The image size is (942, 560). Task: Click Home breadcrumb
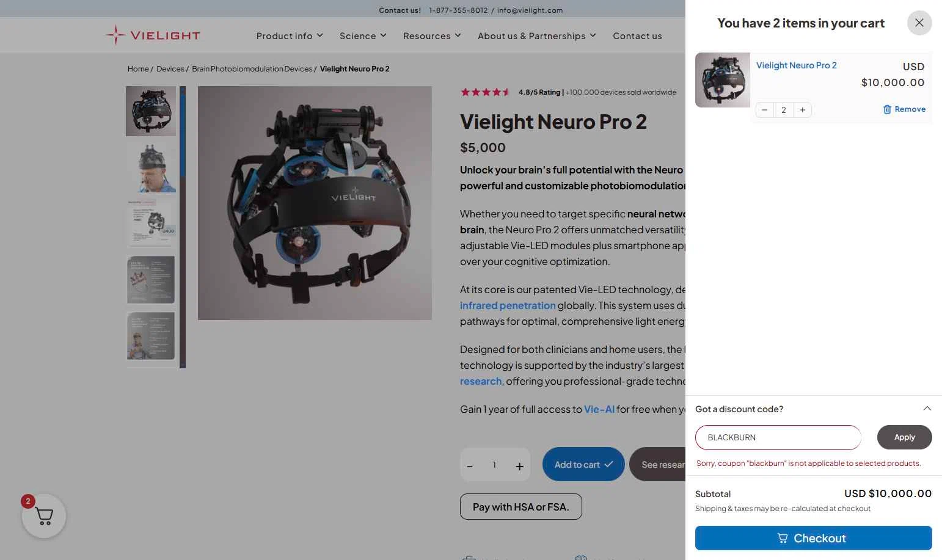(x=138, y=69)
